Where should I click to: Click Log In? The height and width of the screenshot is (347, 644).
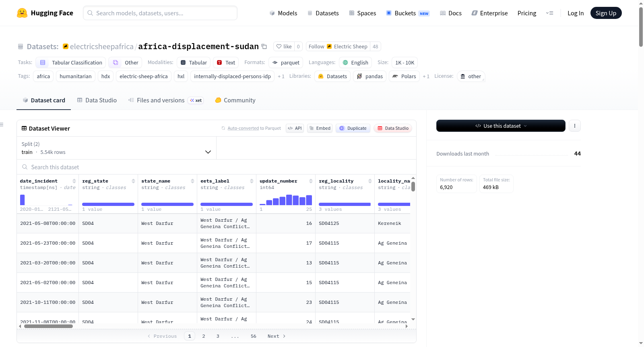coord(576,13)
